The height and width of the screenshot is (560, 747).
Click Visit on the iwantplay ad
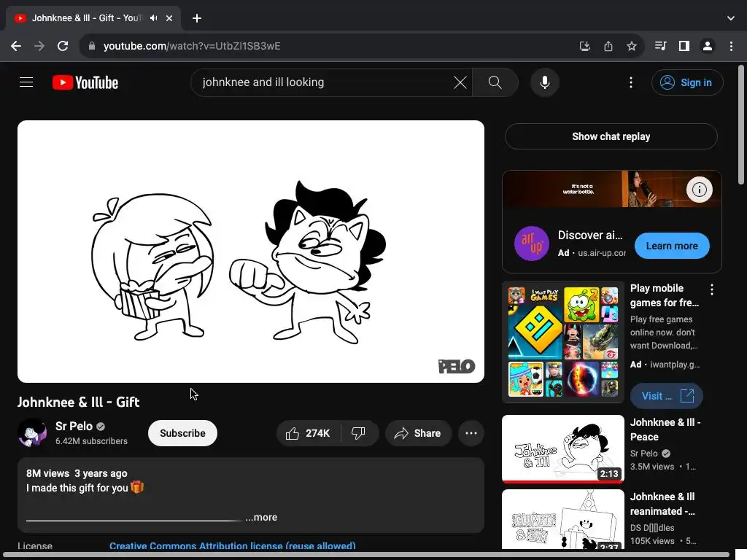coord(667,396)
